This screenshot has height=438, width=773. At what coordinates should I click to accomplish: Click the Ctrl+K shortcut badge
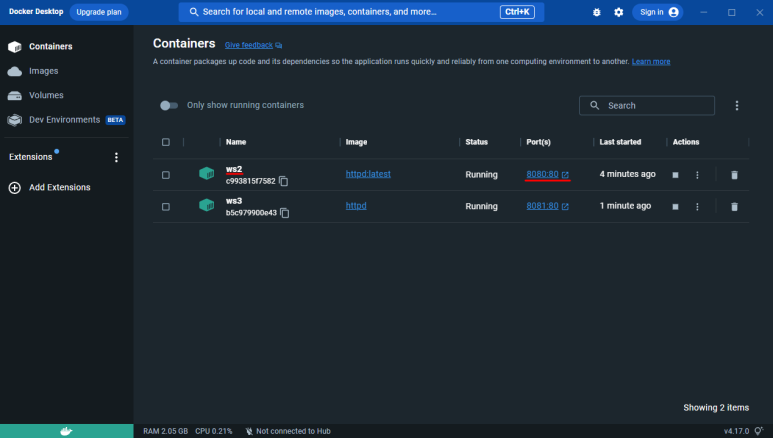pyautogui.click(x=517, y=12)
